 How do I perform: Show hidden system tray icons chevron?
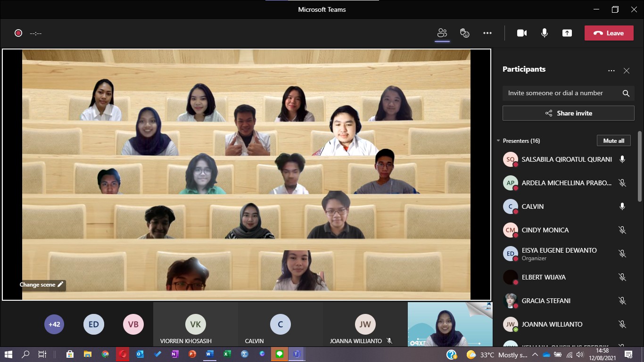click(535, 354)
